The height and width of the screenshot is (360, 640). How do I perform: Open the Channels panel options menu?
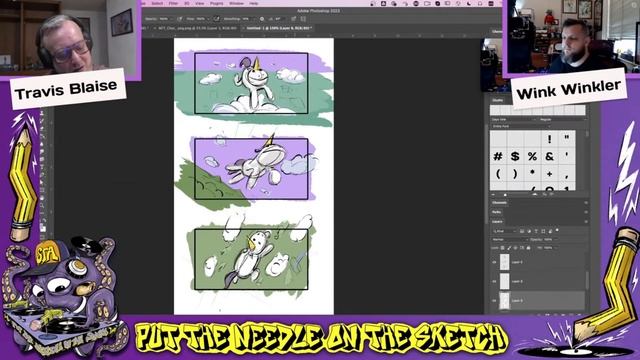(x=586, y=202)
